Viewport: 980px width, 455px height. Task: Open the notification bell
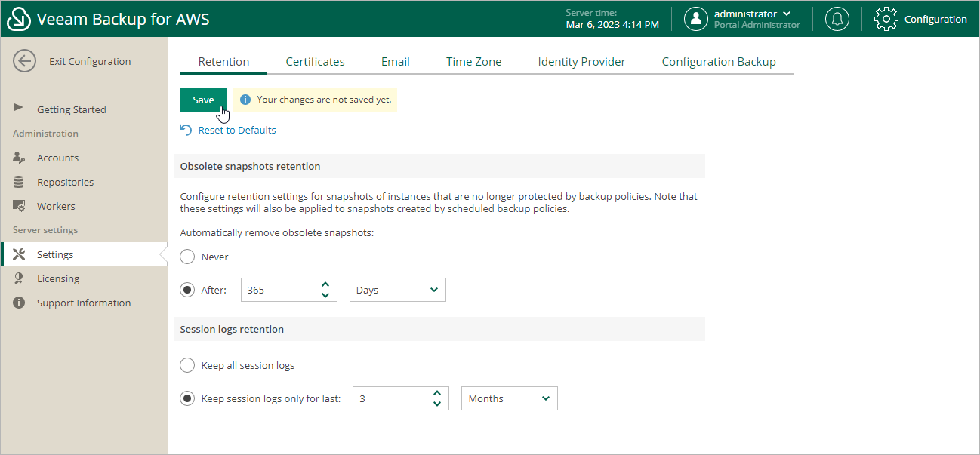click(x=837, y=19)
